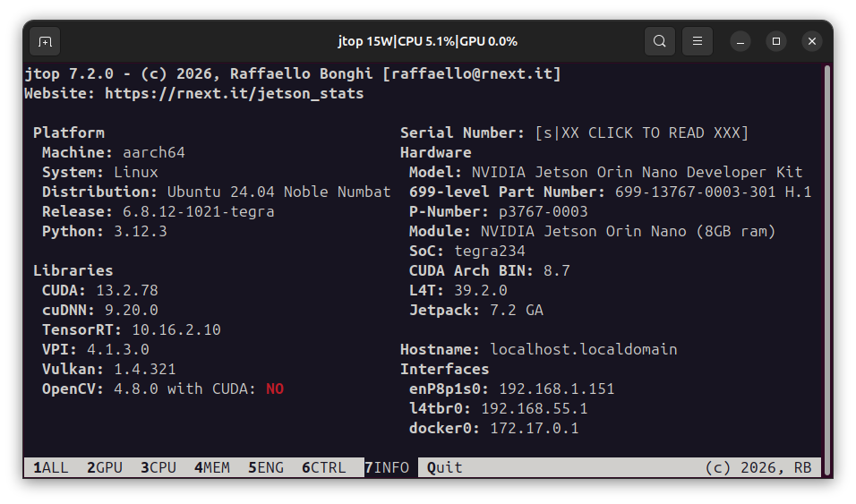Click the raffaello@rnext.it email address

tap(472, 74)
